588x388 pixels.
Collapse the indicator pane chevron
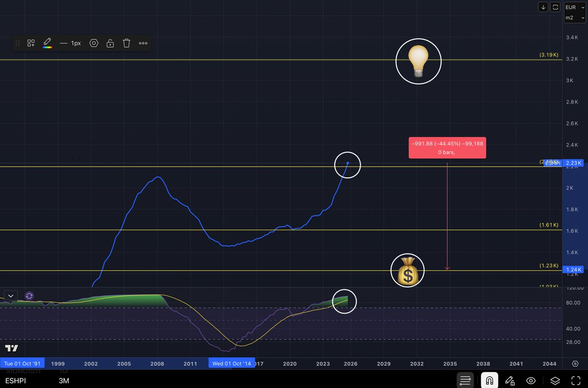click(x=11, y=295)
